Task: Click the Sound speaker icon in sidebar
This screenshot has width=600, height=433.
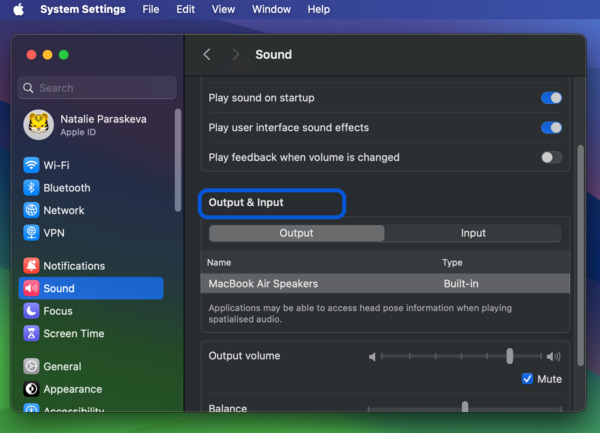Action: [x=31, y=288]
